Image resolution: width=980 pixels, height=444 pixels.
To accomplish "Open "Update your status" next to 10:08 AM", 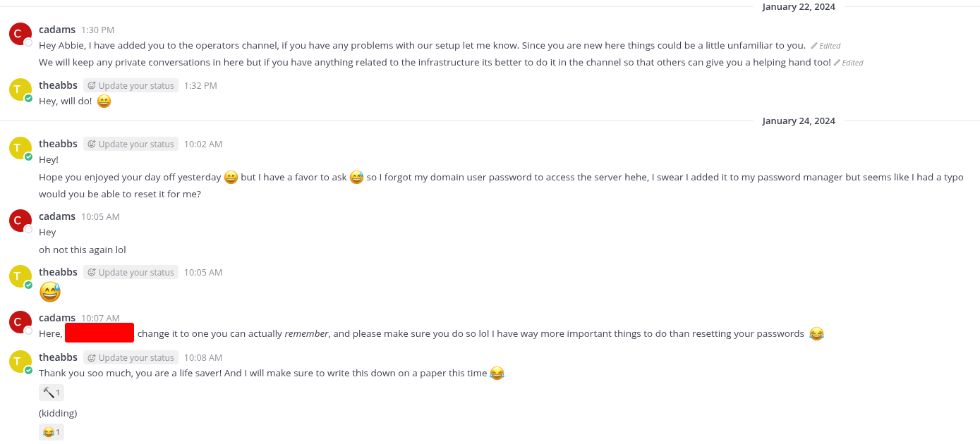I will tap(131, 358).
